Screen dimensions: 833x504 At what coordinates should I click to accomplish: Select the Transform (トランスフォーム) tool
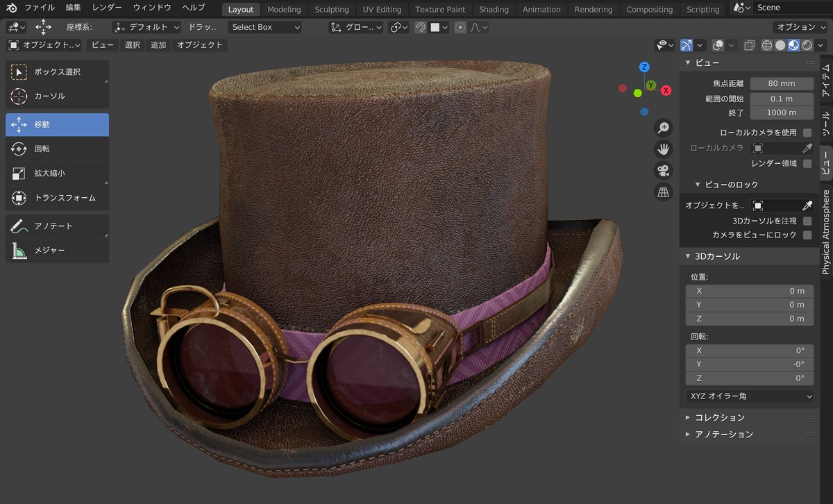(58, 198)
